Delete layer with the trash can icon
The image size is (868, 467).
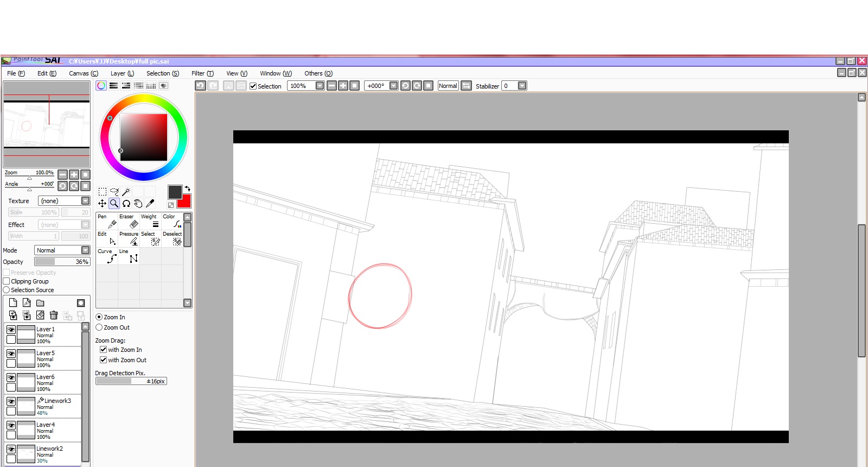tap(54, 315)
